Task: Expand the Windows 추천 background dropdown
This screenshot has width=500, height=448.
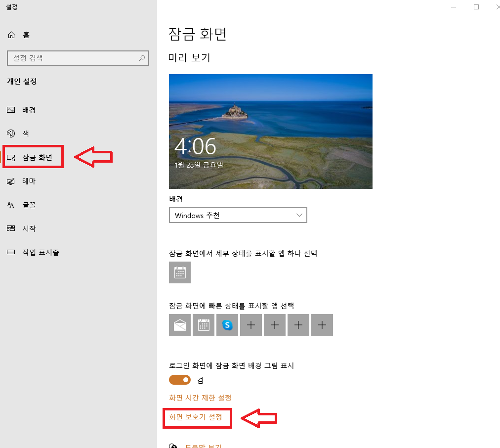Action: coord(238,215)
